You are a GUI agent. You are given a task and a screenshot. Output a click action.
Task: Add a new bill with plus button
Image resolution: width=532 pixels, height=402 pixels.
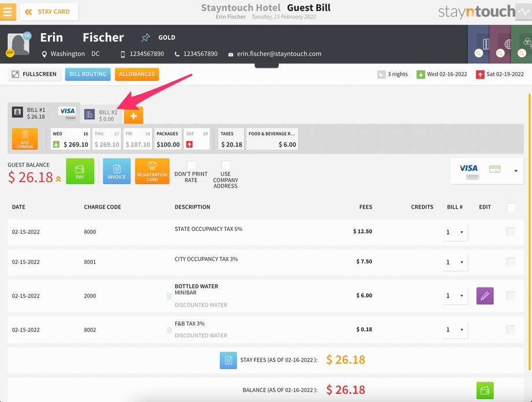click(134, 116)
